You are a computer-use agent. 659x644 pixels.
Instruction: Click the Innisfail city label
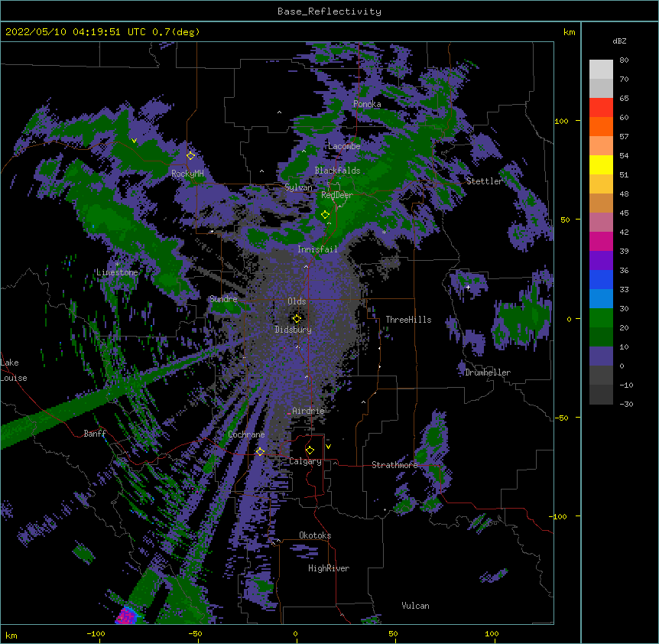click(x=317, y=249)
